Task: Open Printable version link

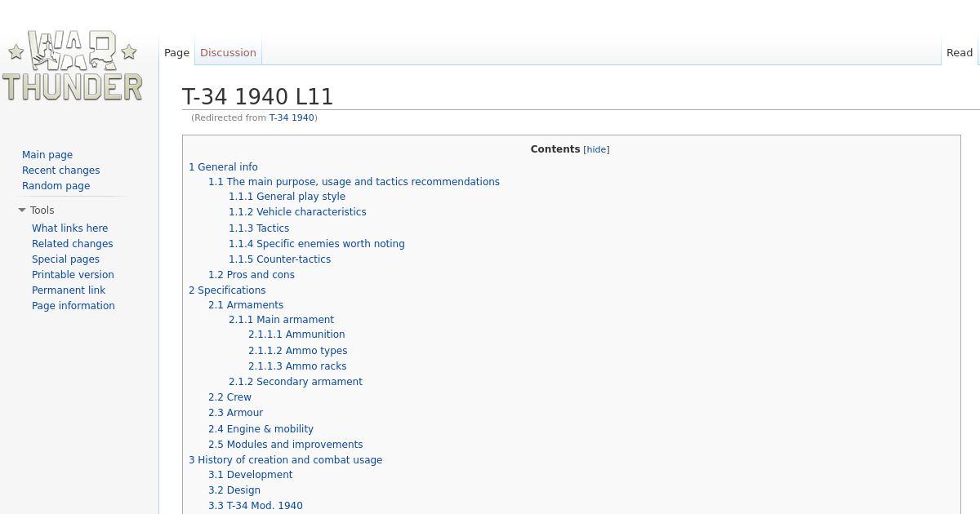Action: (73, 275)
